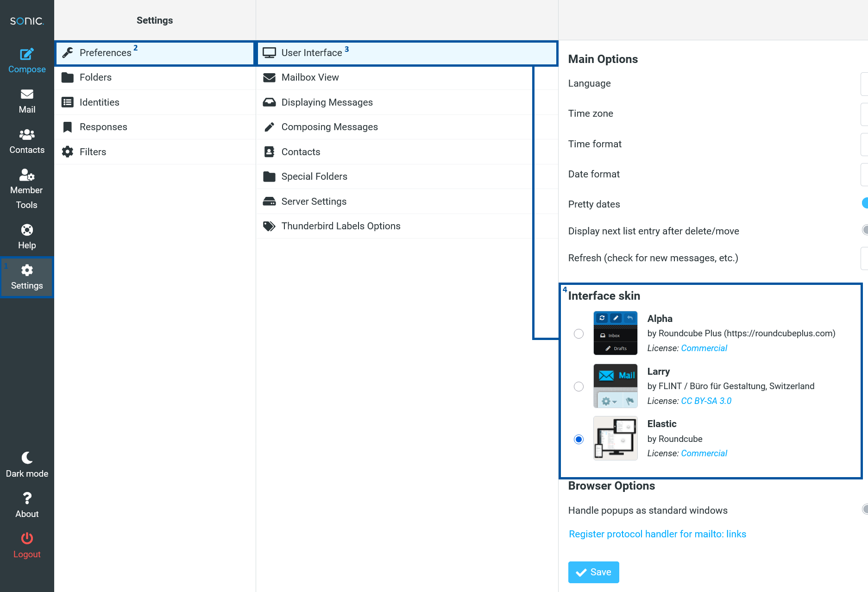Click the Mailbox View envelope icon
The width and height of the screenshot is (868, 592).
click(x=269, y=77)
